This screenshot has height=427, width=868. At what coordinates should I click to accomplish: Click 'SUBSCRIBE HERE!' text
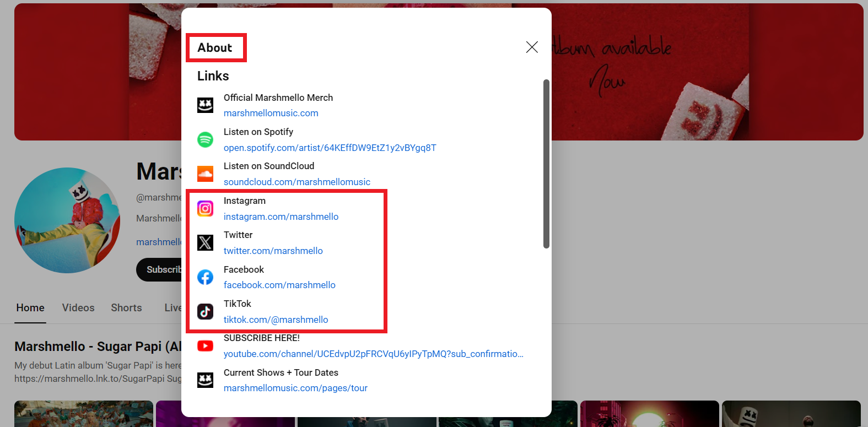262,338
